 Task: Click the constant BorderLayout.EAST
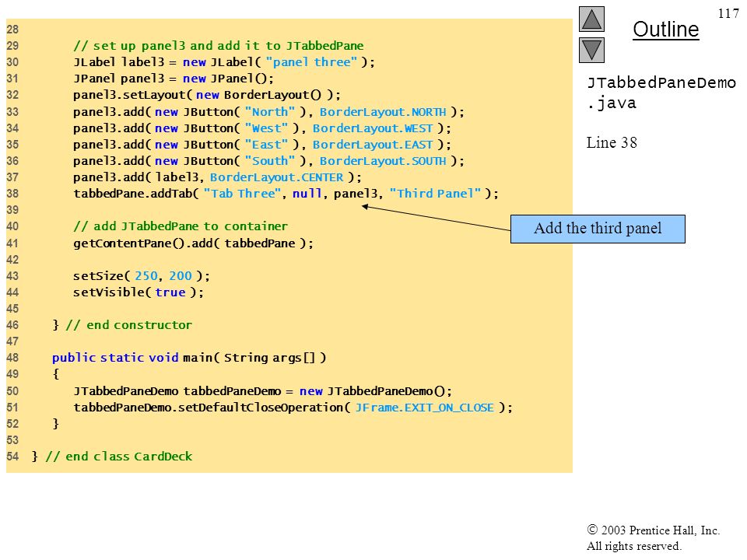373,145
